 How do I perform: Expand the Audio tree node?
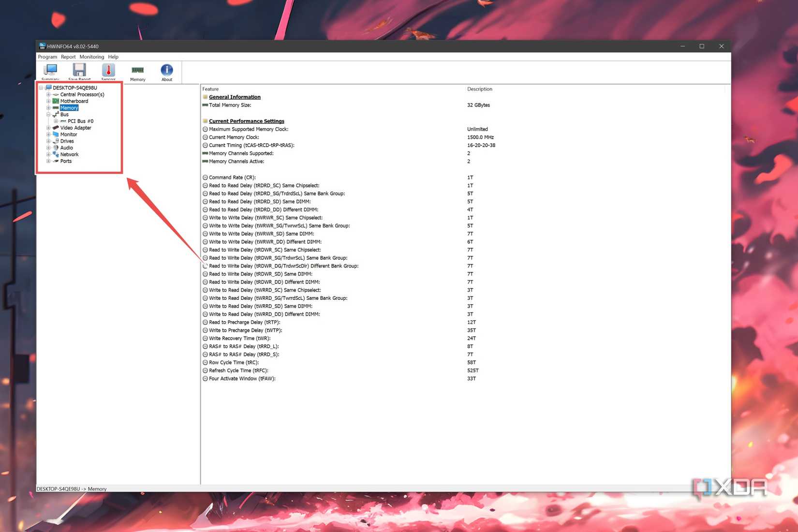(48, 148)
